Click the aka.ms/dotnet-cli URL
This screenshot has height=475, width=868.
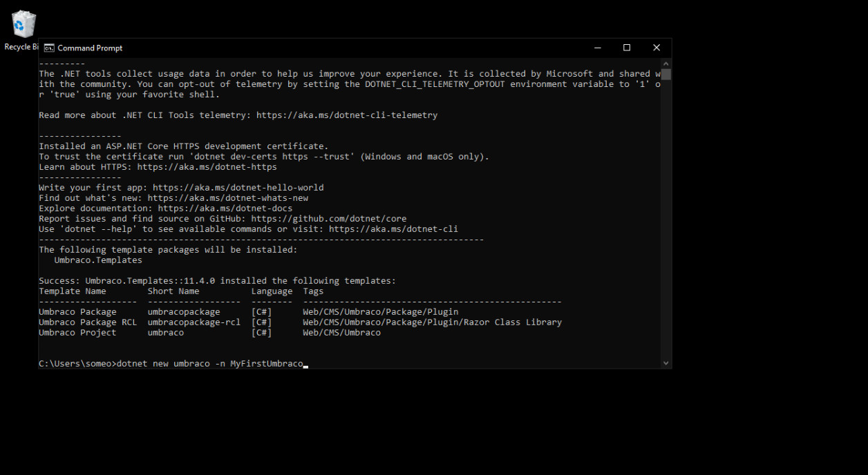point(393,229)
